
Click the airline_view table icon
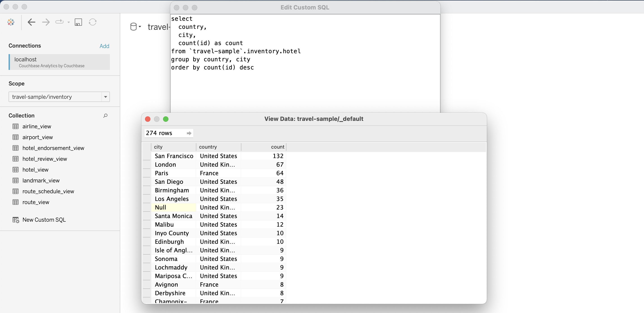pos(16,127)
